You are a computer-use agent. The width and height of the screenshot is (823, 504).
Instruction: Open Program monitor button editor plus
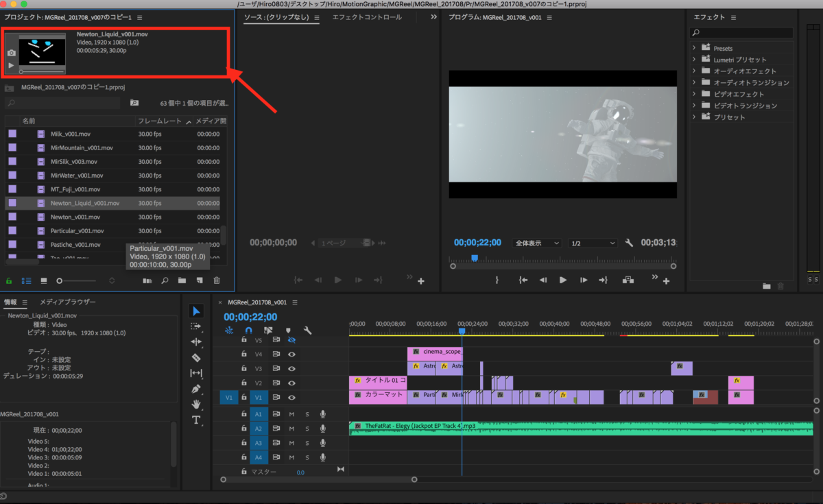[666, 280]
